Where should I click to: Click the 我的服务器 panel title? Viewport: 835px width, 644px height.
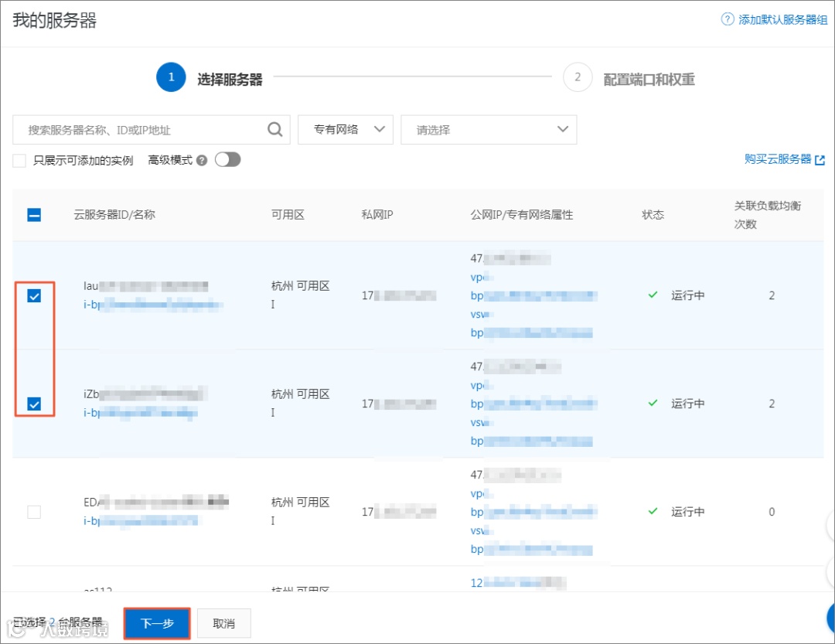point(55,20)
